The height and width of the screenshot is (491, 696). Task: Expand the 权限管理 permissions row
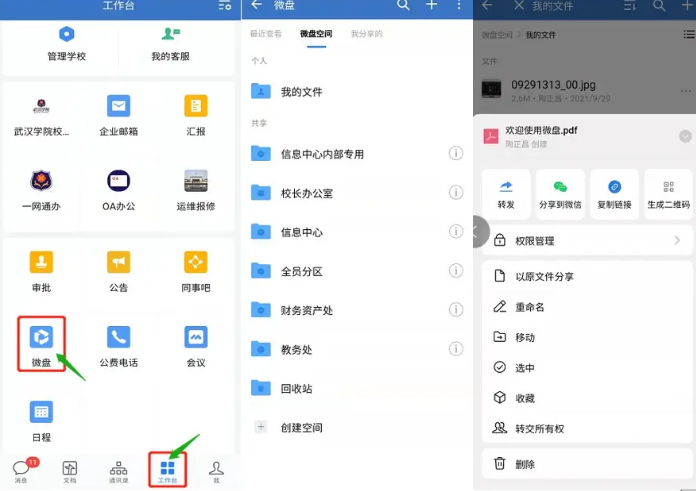tap(585, 241)
